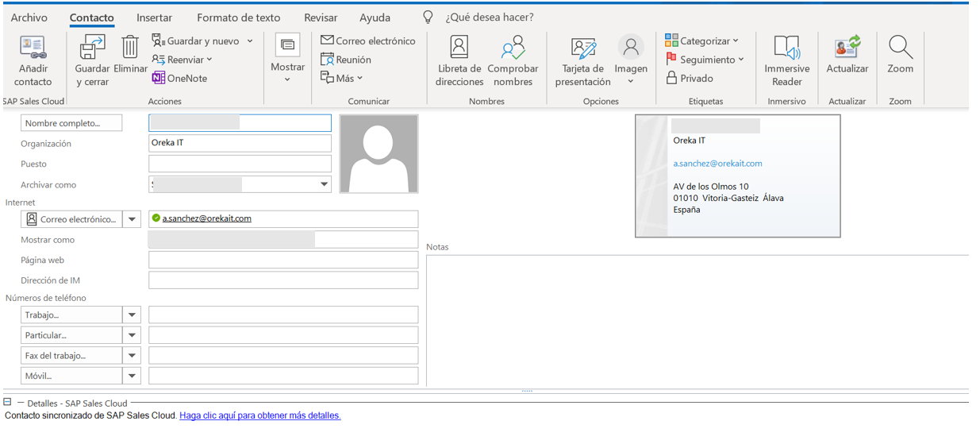Open Tarjeta de presentación editor
Viewport: 980px width, 444px height.
583,60
